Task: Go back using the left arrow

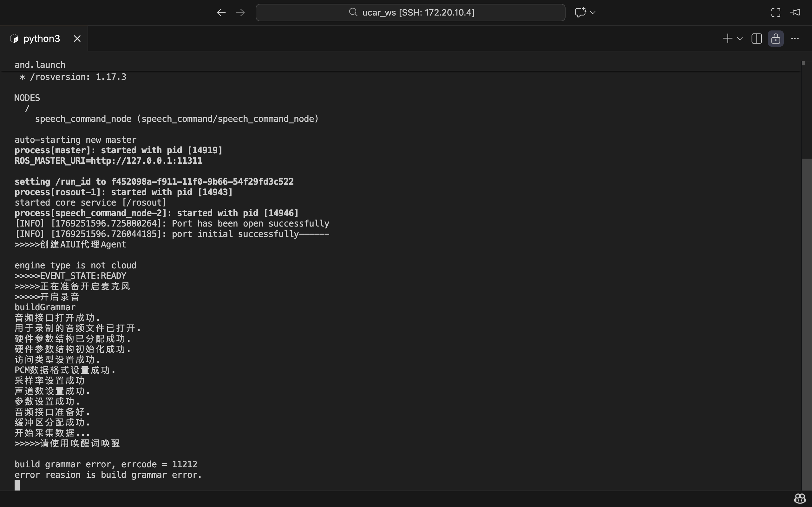Action: pos(221,13)
